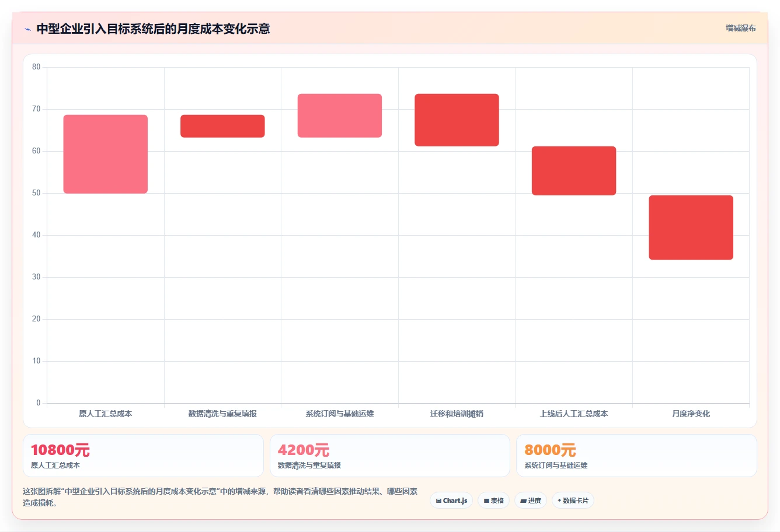This screenshot has height=532, width=780.
Task: Select the 表格 tag pill
Action: click(x=493, y=501)
